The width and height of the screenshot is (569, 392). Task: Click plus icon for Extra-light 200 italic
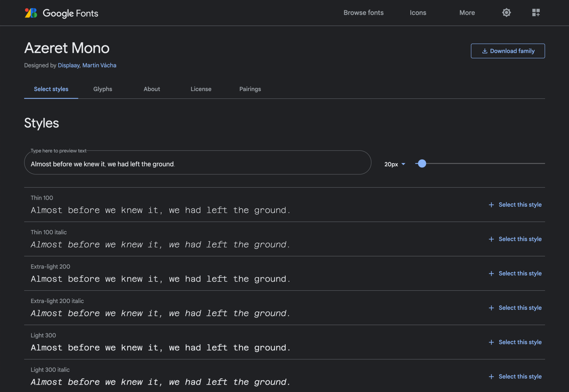[491, 308]
